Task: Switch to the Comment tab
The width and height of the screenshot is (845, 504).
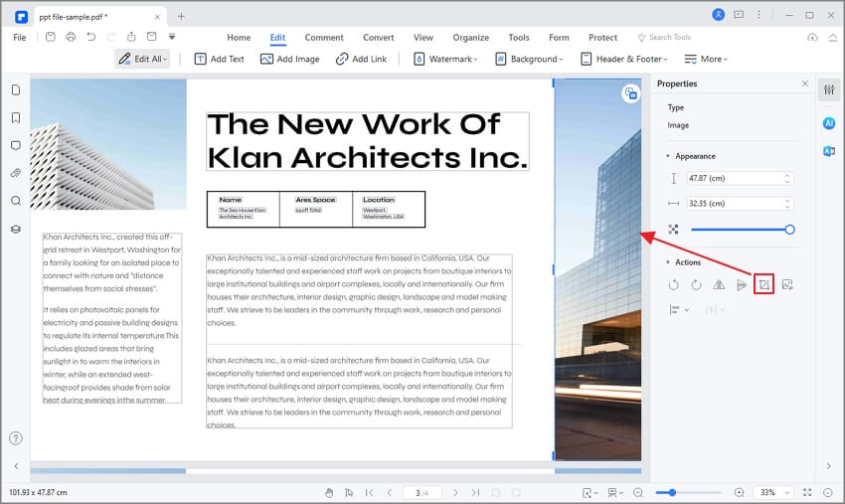Action: (x=324, y=37)
